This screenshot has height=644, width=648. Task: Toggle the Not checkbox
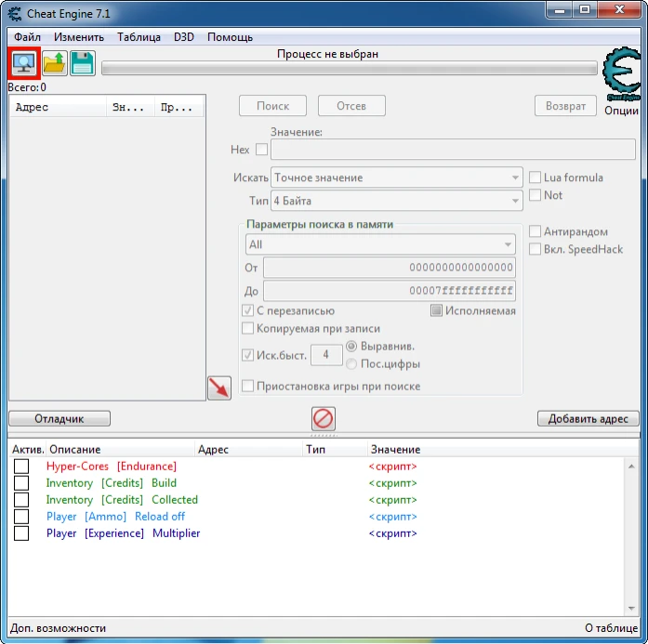click(535, 194)
